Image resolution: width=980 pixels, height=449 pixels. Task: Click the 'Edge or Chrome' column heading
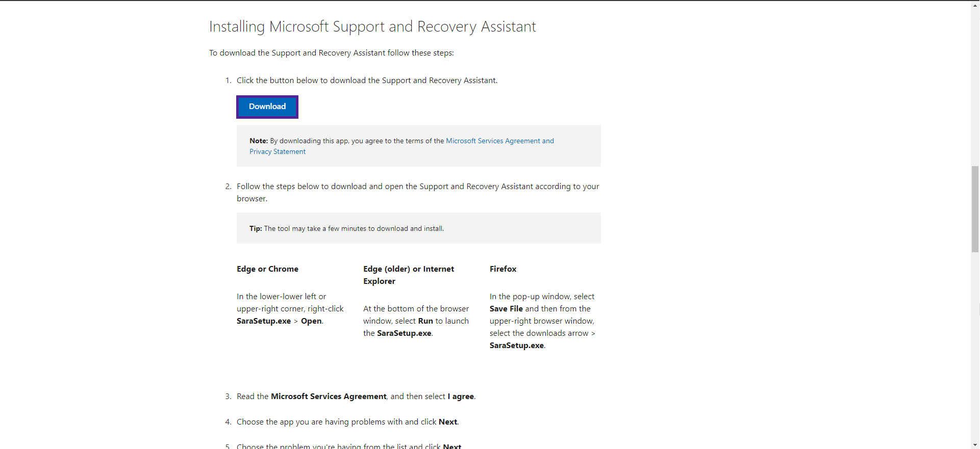[x=267, y=269]
